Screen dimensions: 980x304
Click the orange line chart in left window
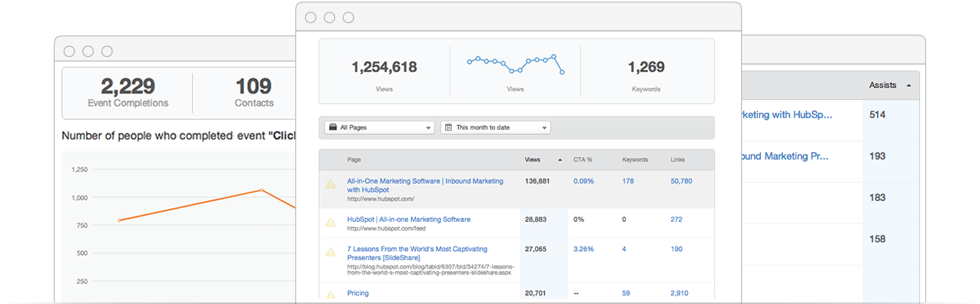208,203
